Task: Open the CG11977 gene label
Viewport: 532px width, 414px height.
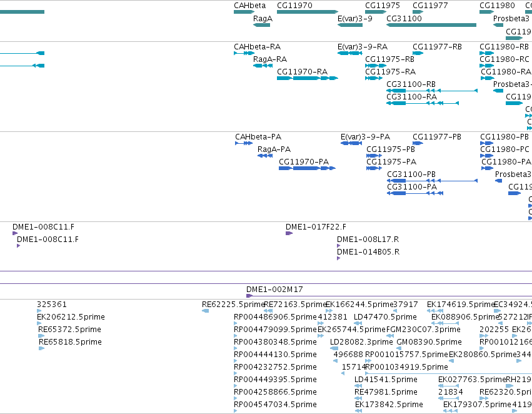Action: coord(430,6)
